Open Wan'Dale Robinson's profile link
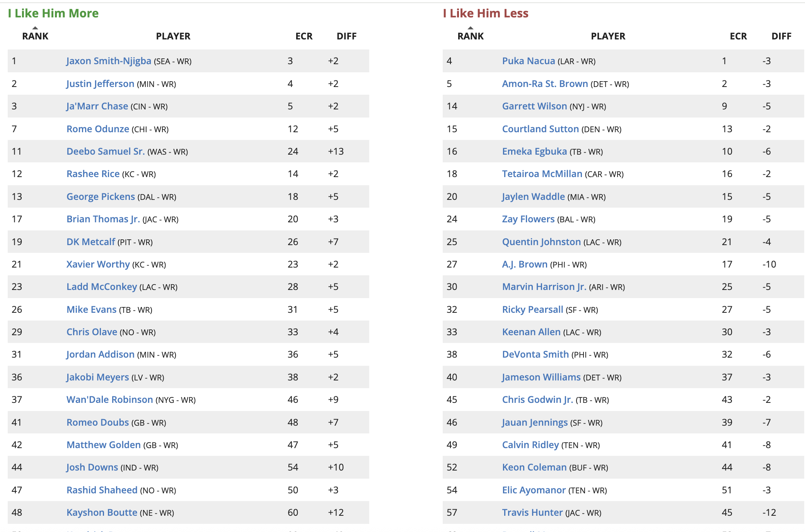Viewport: 805px width, 532px height. tap(110, 400)
